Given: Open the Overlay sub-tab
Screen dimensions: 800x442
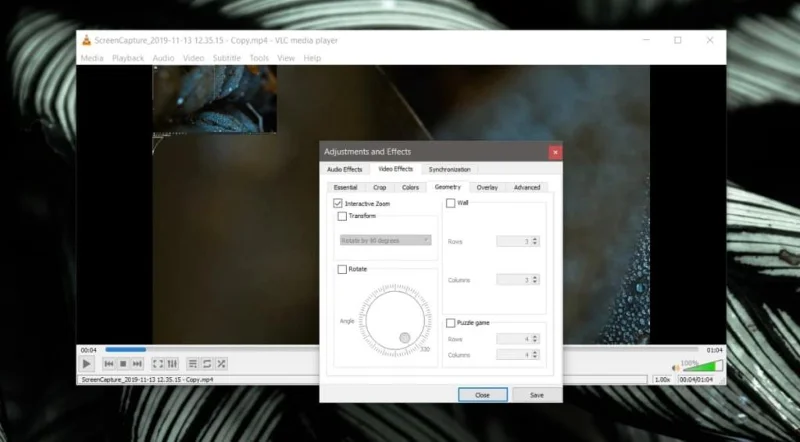Looking at the screenshot, I should [487, 188].
